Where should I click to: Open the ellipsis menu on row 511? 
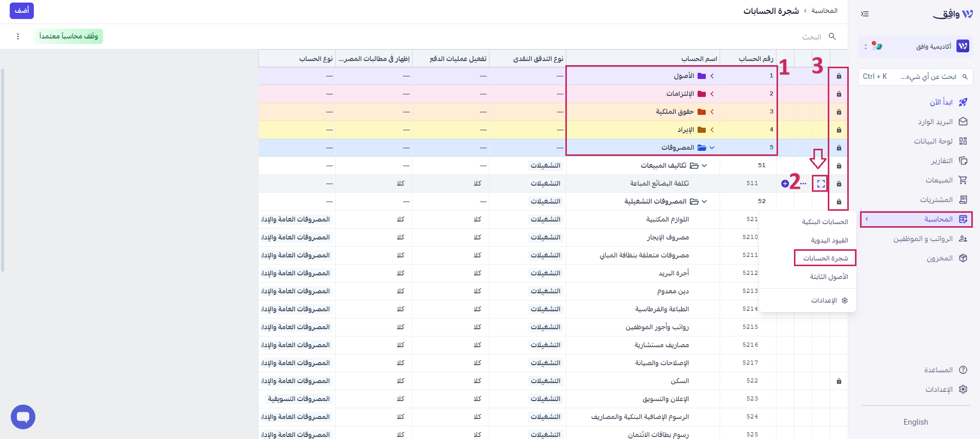click(x=803, y=184)
